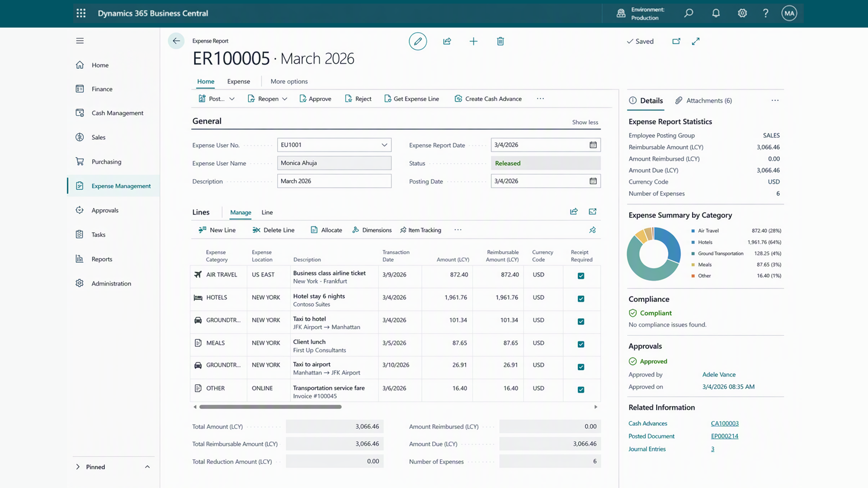This screenshot has height=488, width=868.
Task: Click the Reject action
Action: 358,99
